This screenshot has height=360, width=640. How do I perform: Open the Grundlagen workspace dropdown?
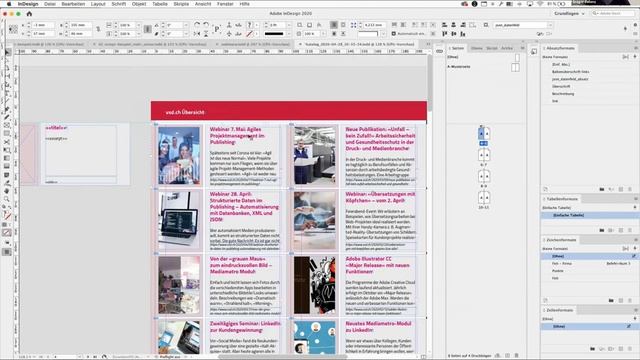pyautogui.click(x=569, y=13)
